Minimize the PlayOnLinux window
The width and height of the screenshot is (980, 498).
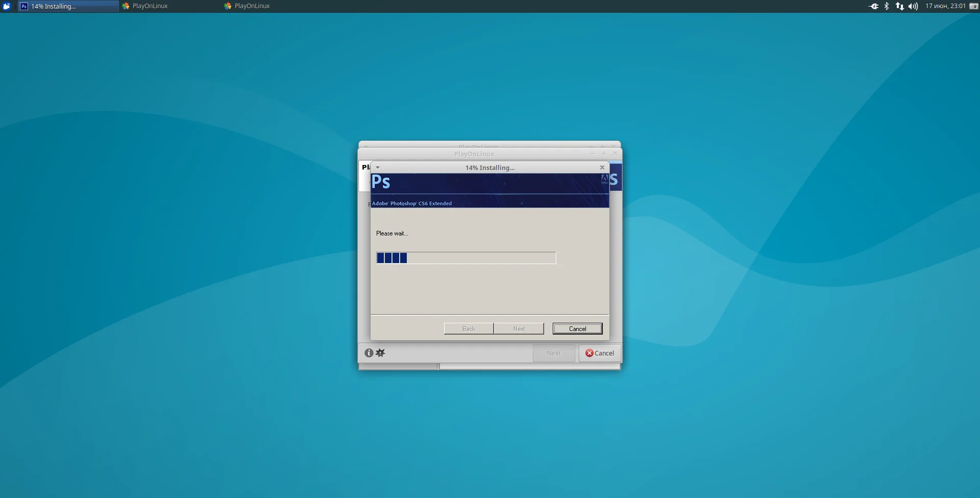click(593, 154)
